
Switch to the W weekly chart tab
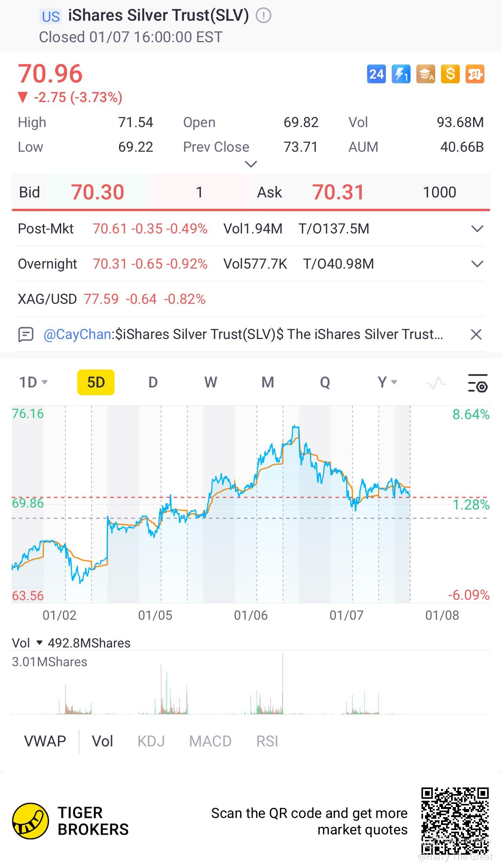210,382
